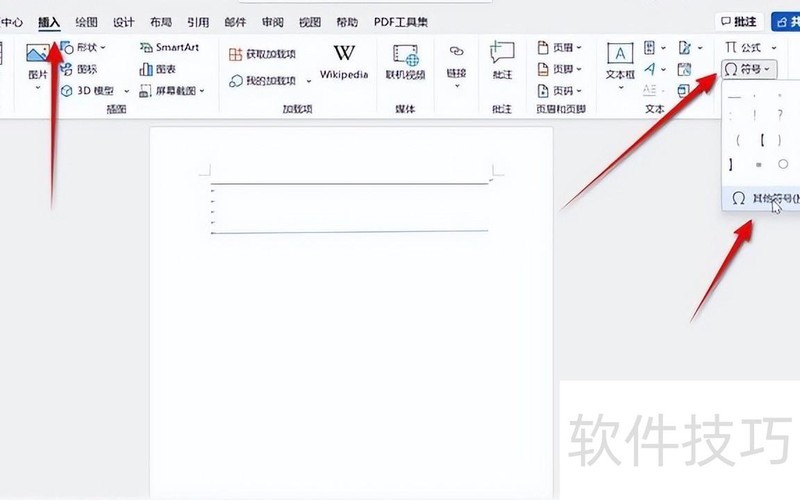Expand the 艺术字 WordArt dropdown

click(663, 69)
